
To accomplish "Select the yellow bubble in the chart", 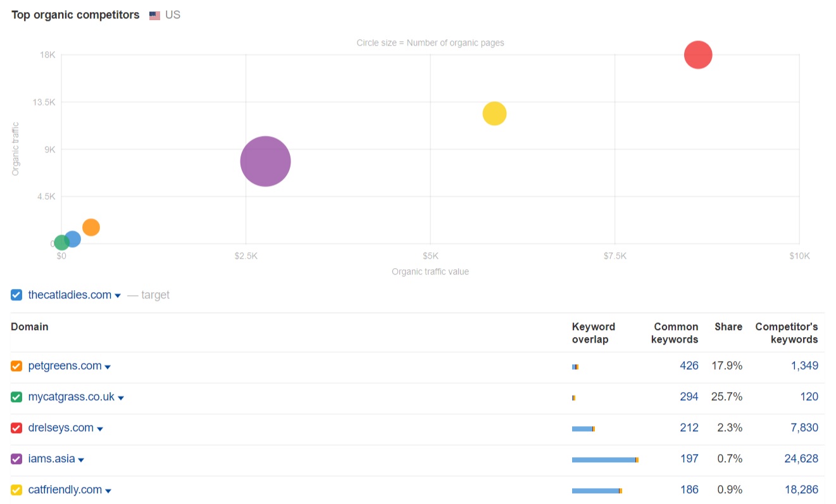I will tap(494, 114).
